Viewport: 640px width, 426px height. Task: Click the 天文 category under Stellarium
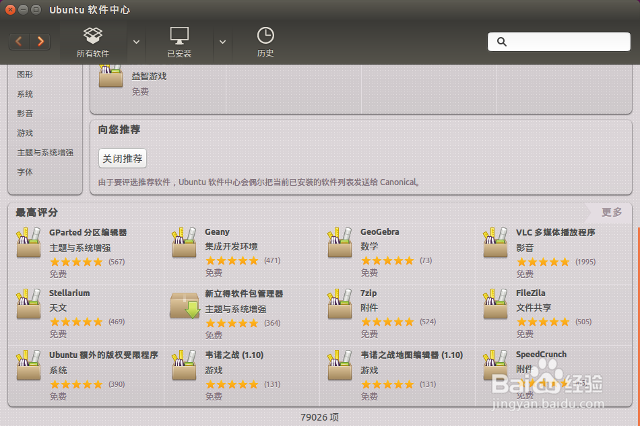tap(58, 308)
